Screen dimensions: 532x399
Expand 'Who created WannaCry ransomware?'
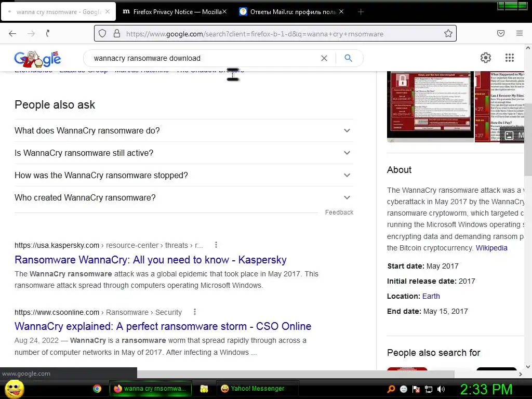pyautogui.click(x=184, y=198)
